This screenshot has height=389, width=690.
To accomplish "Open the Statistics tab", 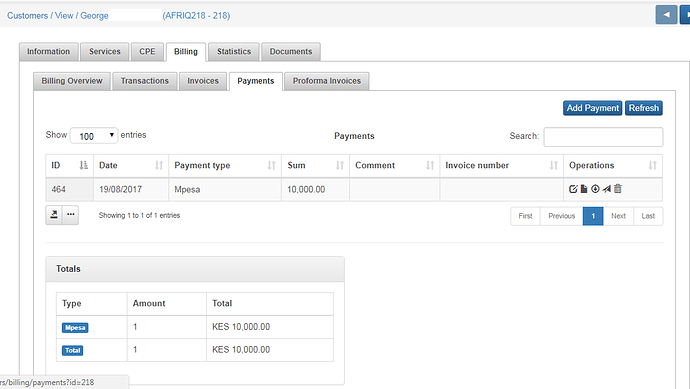I will [x=234, y=51].
